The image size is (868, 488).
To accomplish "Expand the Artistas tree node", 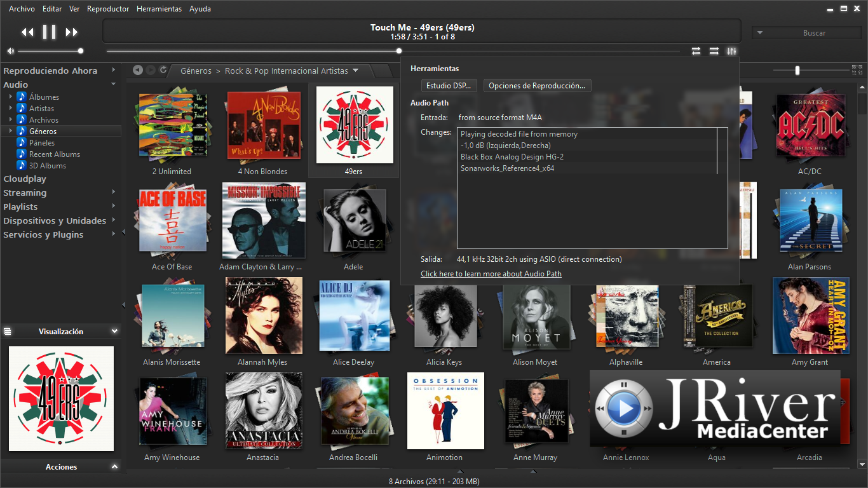I will pyautogui.click(x=11, y=108).
